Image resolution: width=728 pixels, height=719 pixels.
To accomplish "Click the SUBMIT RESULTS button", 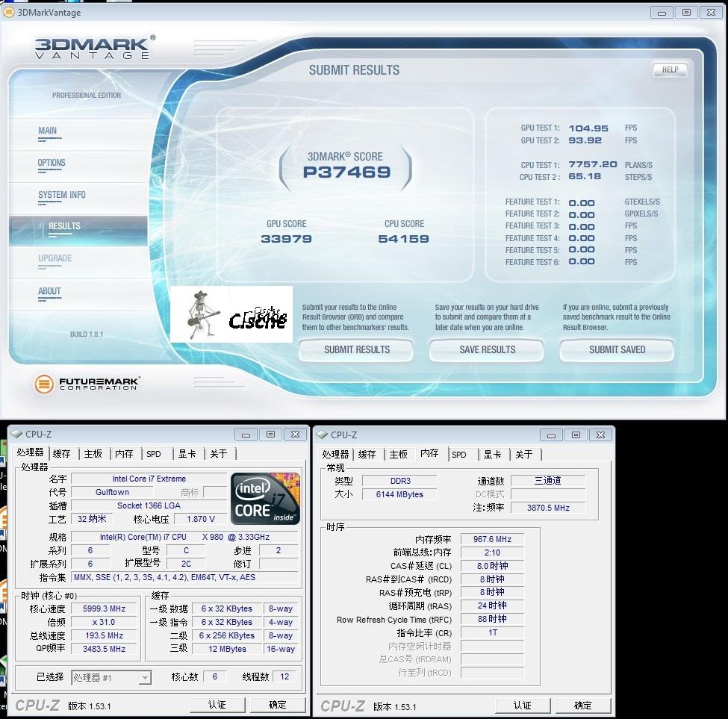I will pyautogui.click(x=356, y=349).
